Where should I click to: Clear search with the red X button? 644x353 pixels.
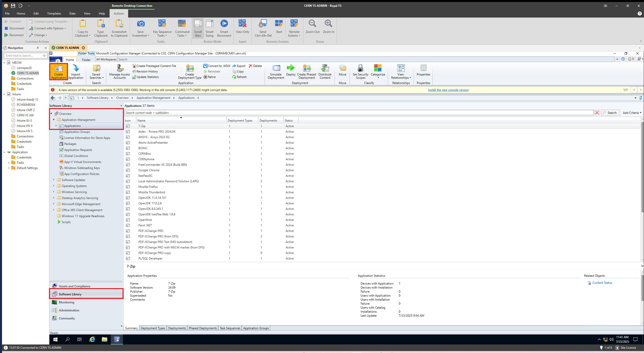[x=597, y=113]
